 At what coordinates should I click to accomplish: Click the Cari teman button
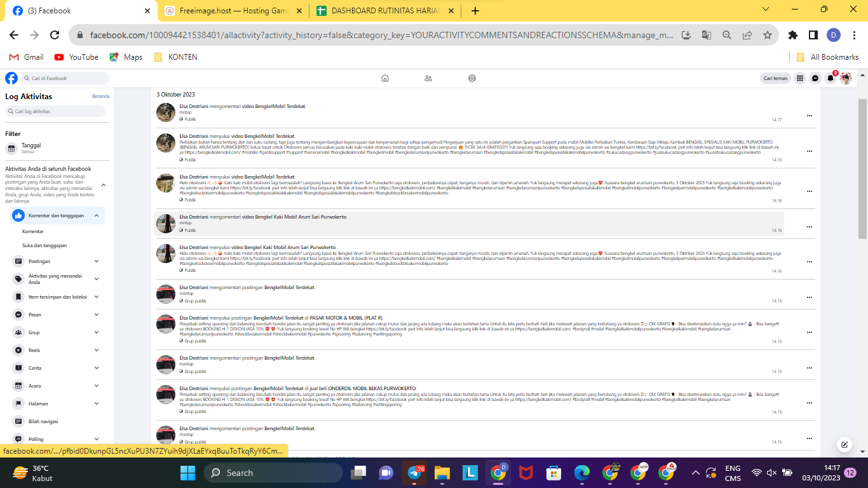click(776, 78)
